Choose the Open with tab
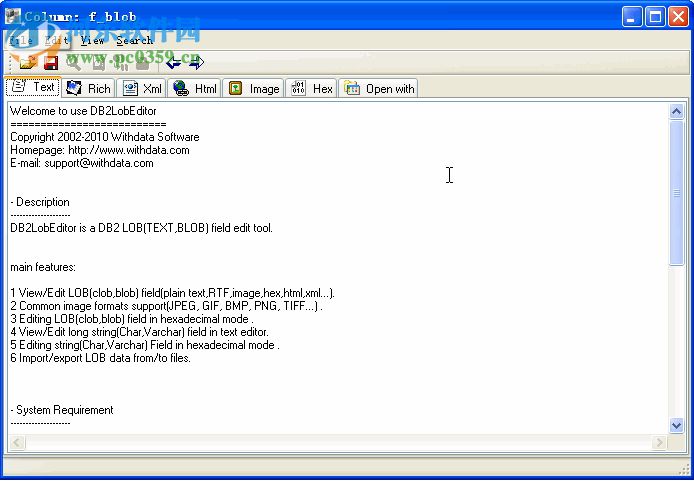This screenshot has width=694, height=481. click(378, 89)
